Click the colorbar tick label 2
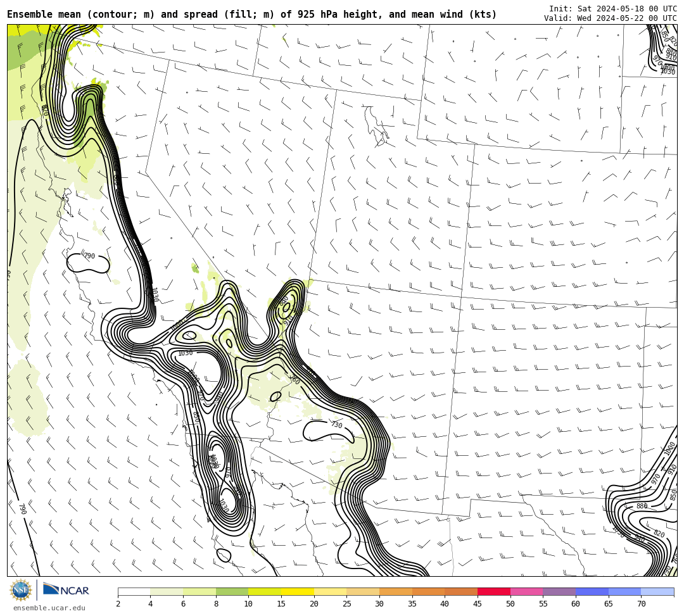 tap(118, 604)
